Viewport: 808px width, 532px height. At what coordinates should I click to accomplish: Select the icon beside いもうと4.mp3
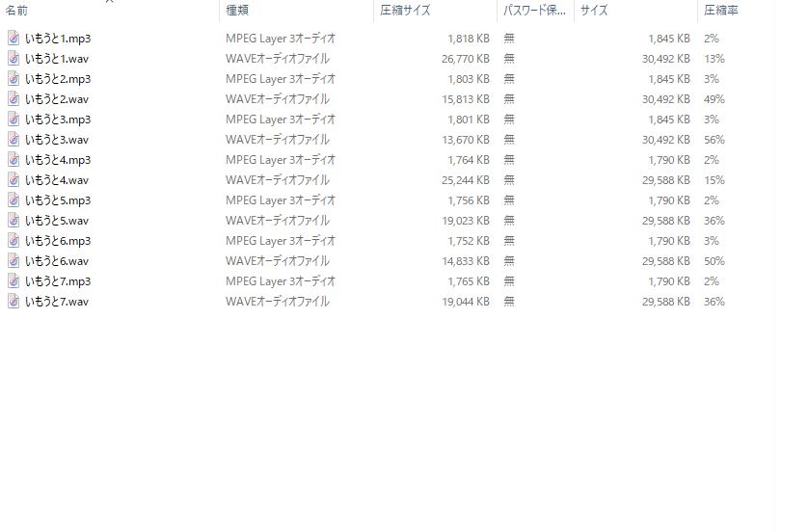(x=13, y=160)
